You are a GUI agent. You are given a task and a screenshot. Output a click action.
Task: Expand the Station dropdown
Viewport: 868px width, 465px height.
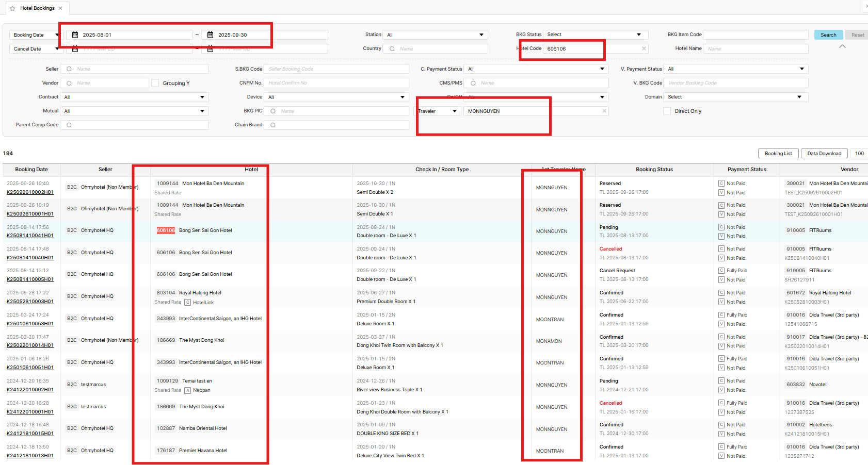click(x=435, y=35)
